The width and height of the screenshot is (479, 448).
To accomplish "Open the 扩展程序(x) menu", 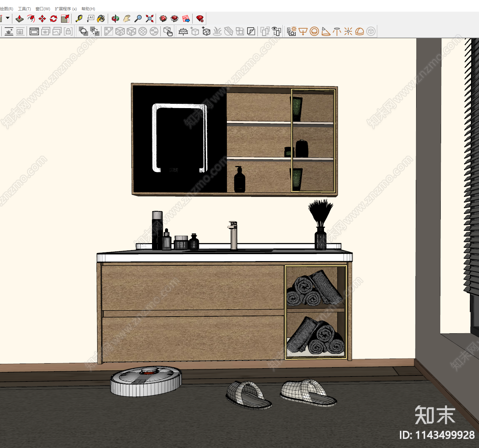I will pyautogui.click(x=66, y=9).
